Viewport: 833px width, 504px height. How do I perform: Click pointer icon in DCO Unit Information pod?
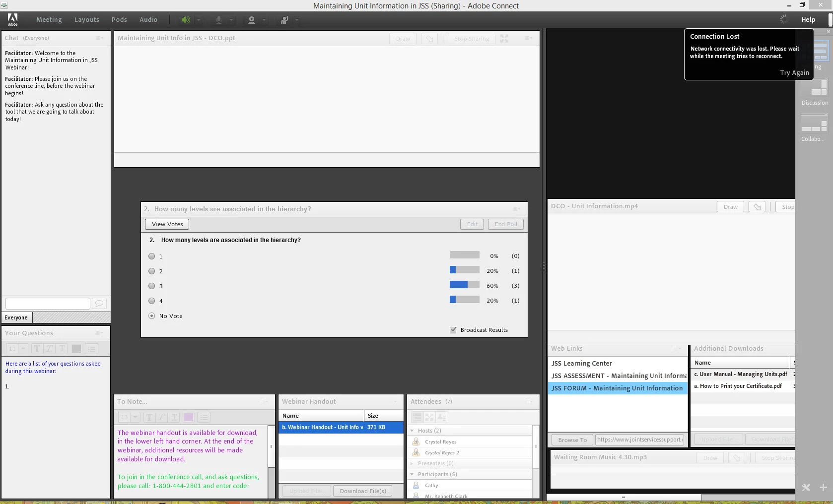[757, 207]
